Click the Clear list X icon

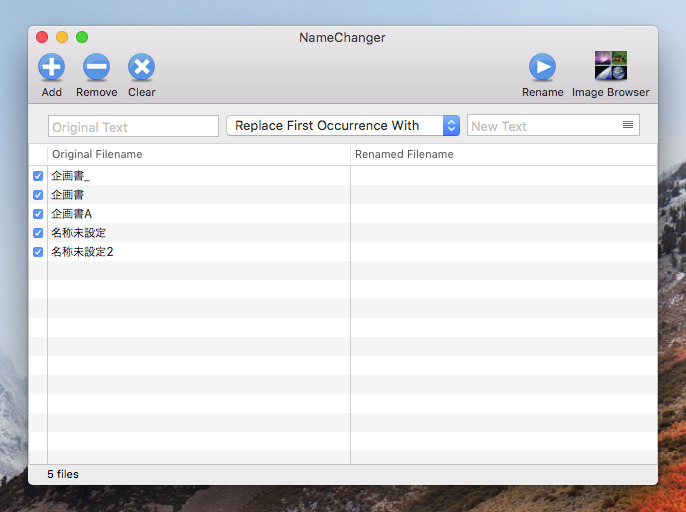coord(141,67)
